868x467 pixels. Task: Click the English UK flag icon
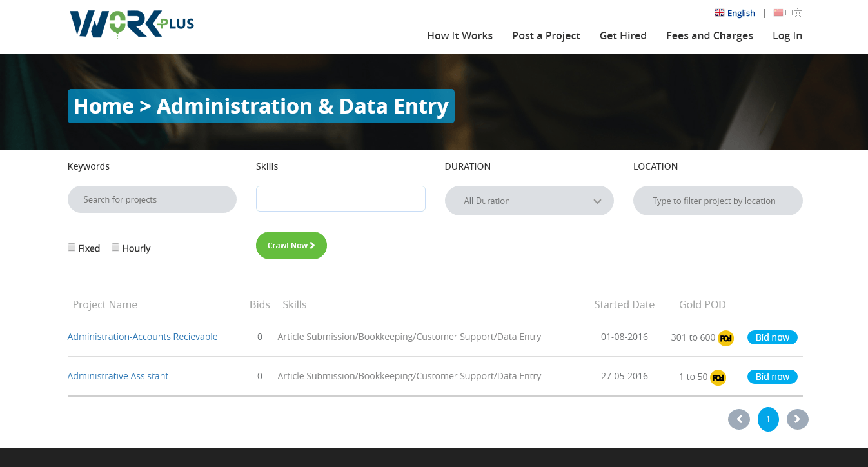pos(720,13)
